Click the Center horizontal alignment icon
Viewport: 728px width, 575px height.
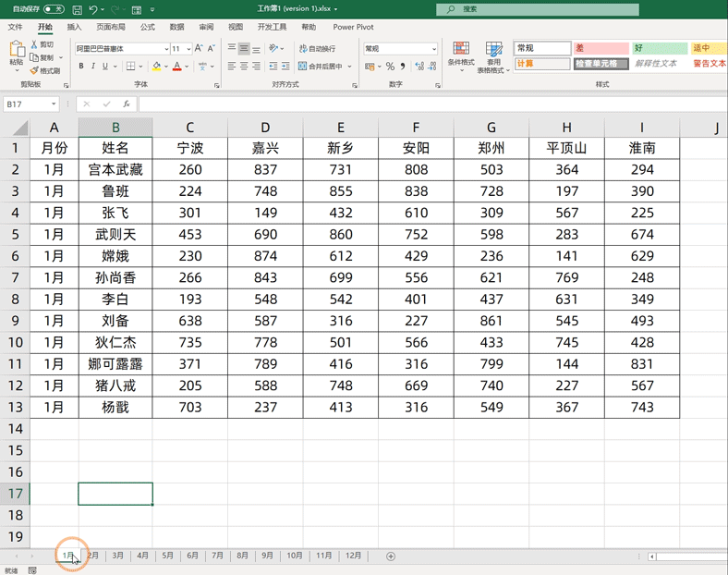(244, 67)
